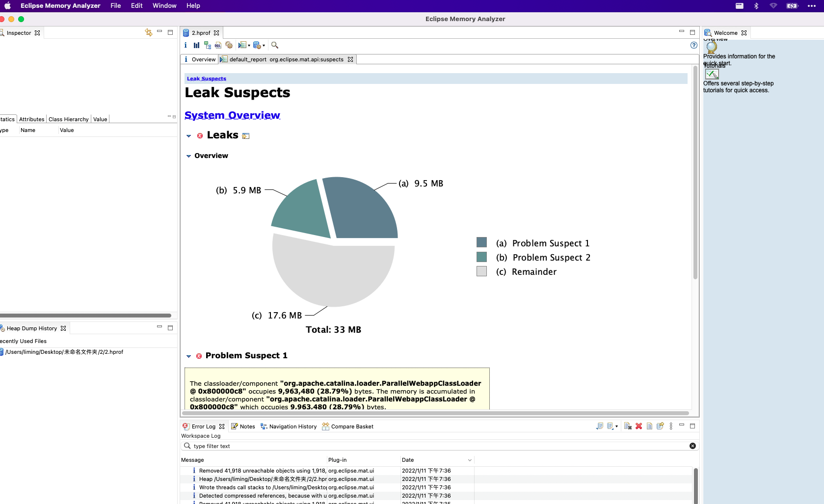Image resolution: width=824 pixels, height=504 pixels.
Task: Click the Apple menu icon
Action: 7,6
